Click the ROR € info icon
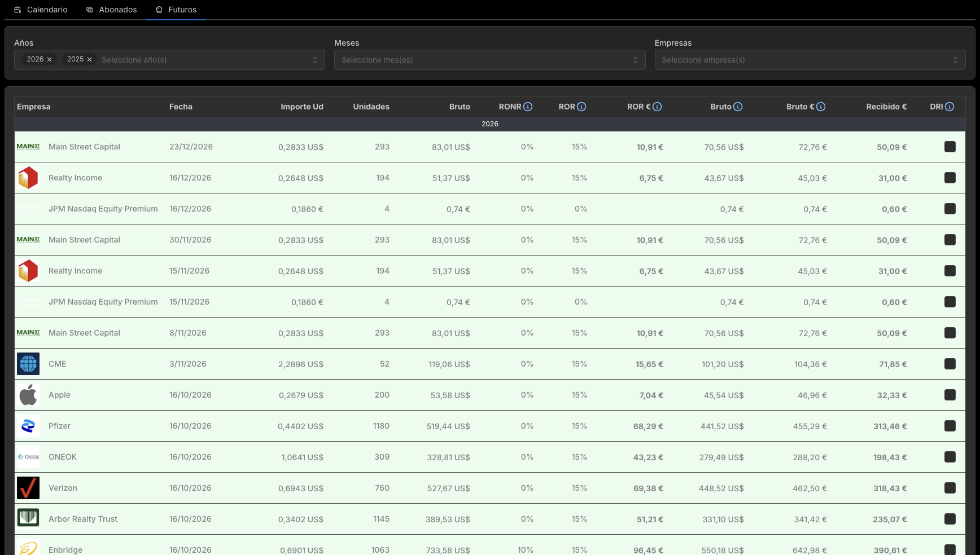Viewport: 980px width, 555px height. [657, 107]
